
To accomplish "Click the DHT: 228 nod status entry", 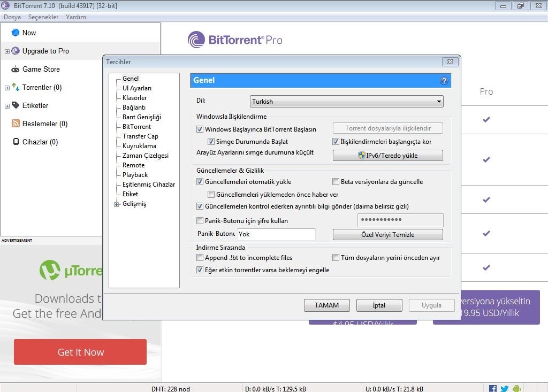I will tap(171, 388).
